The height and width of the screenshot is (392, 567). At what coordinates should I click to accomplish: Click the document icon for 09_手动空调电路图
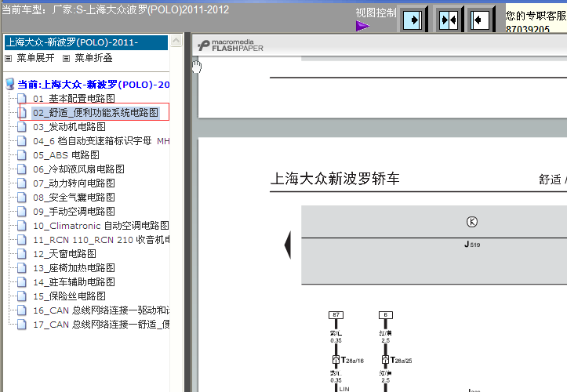[22, 211]
